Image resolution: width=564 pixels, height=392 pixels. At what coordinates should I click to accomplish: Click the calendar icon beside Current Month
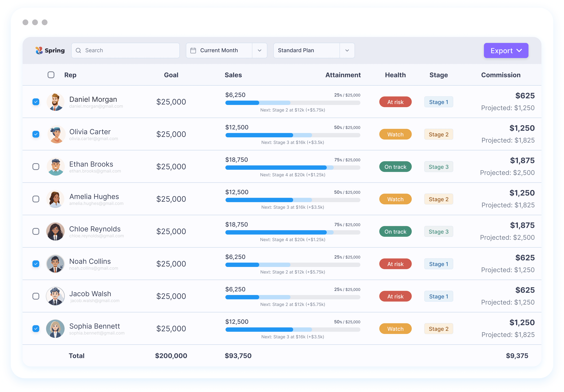[193, 51]
